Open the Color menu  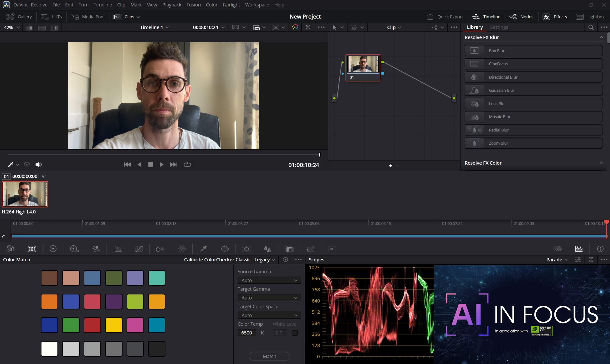(211, 5)
